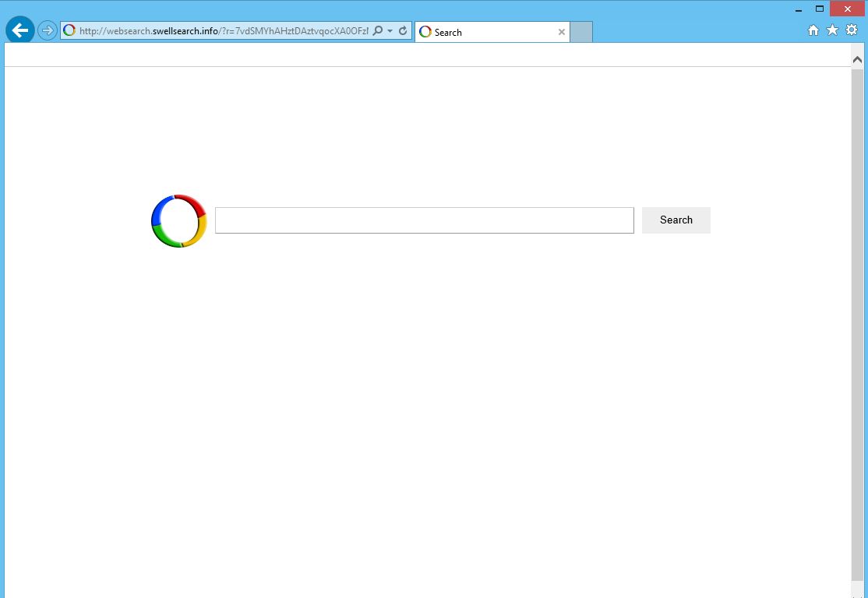Viewport: 868px width, 598px height.
Task: Open the search provider dropdown in the address bar
Action: pos(389,31)
